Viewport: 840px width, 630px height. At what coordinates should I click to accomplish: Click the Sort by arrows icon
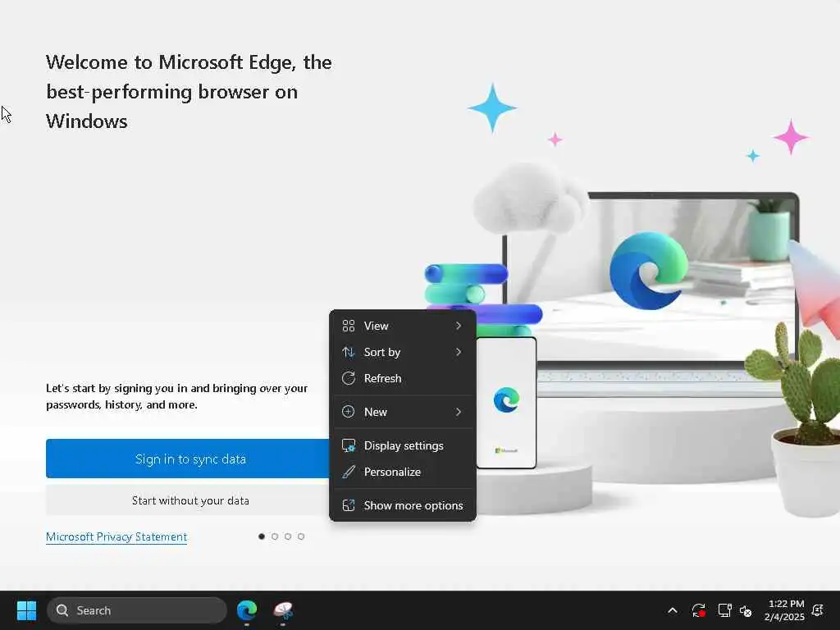point(348,352)
